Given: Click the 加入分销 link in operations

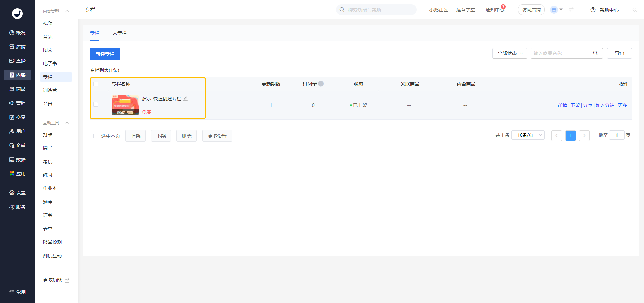Looking at the screenshot, I should point(605,105).
